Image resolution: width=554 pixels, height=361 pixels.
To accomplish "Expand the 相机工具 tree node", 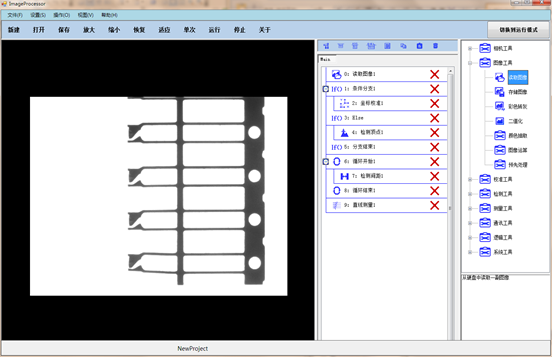I will [470, 48].
